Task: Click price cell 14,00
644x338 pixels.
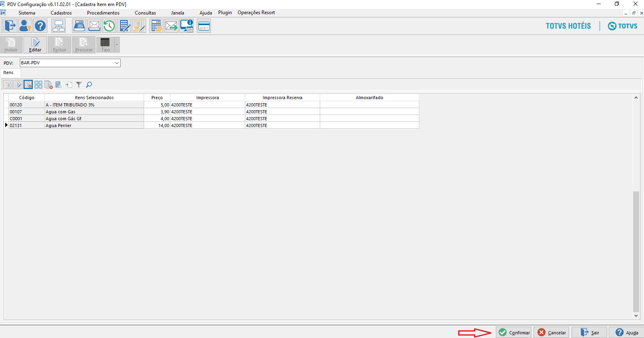Action: coord(157,125)
